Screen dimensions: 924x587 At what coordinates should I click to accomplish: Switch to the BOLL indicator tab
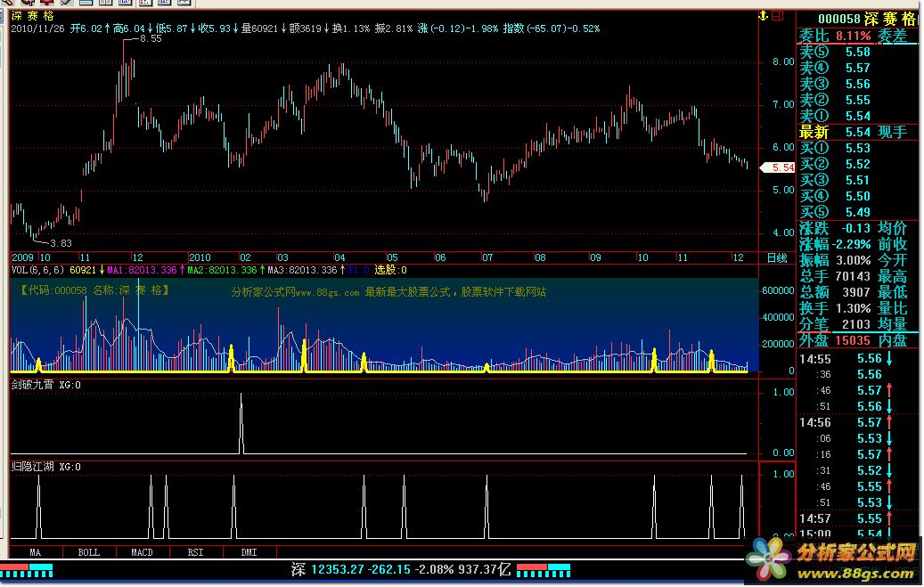[89, 553]
